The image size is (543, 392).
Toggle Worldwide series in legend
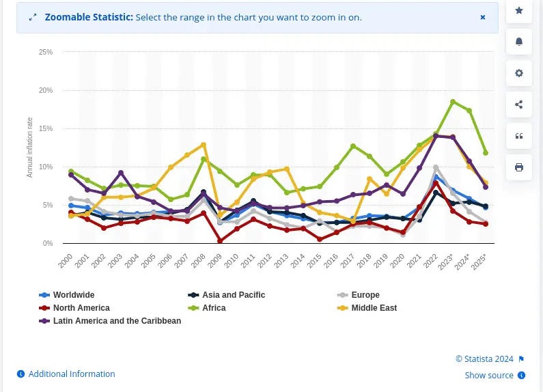pos(73,295)
